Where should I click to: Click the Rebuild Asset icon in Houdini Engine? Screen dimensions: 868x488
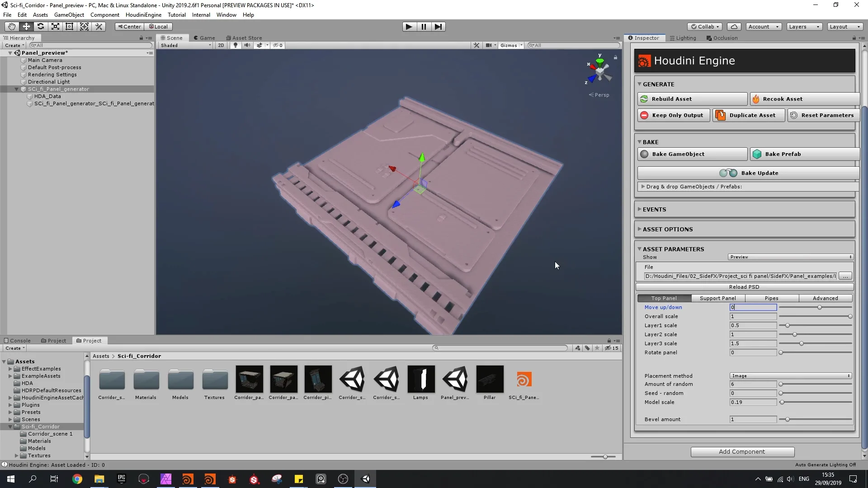tap(645, 99)
